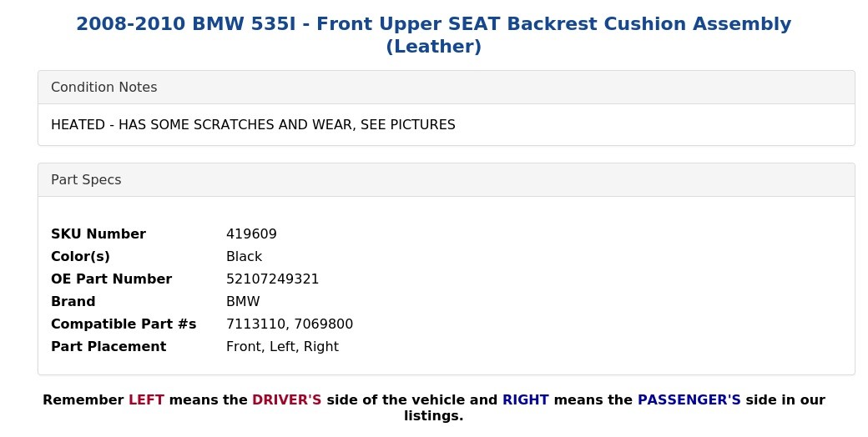Screen dimensions: 868x437
Task: Click the Color(s) label
Action: coord(80,257)
